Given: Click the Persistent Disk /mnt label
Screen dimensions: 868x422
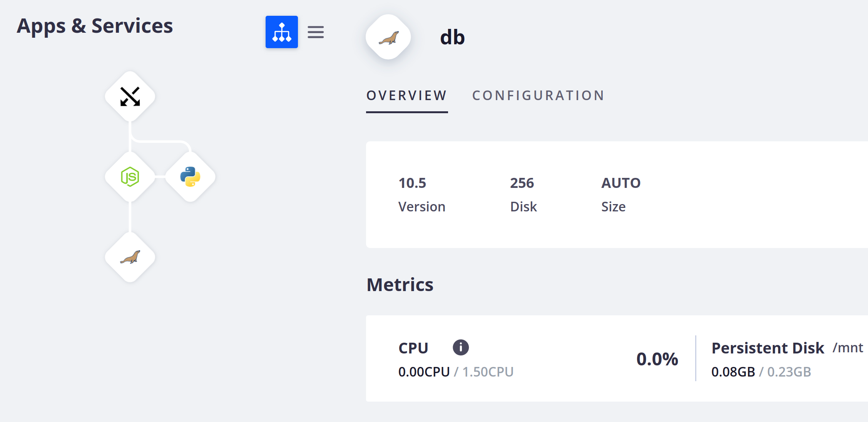Looking at the screenshot, I should (768, 347).
